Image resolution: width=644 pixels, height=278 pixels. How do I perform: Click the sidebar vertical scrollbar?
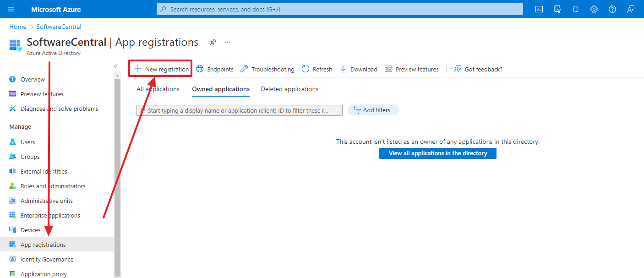click(x=117, y=174)
